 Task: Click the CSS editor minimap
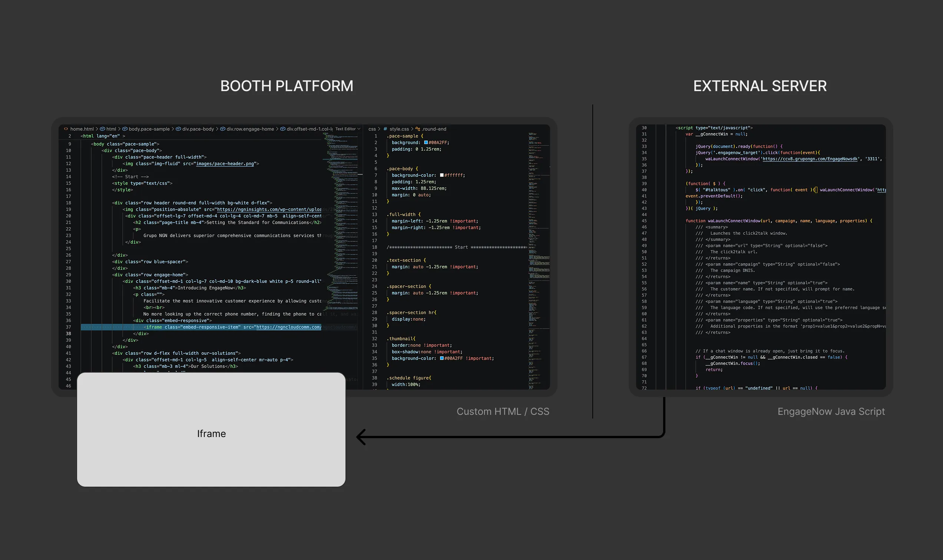539,260
